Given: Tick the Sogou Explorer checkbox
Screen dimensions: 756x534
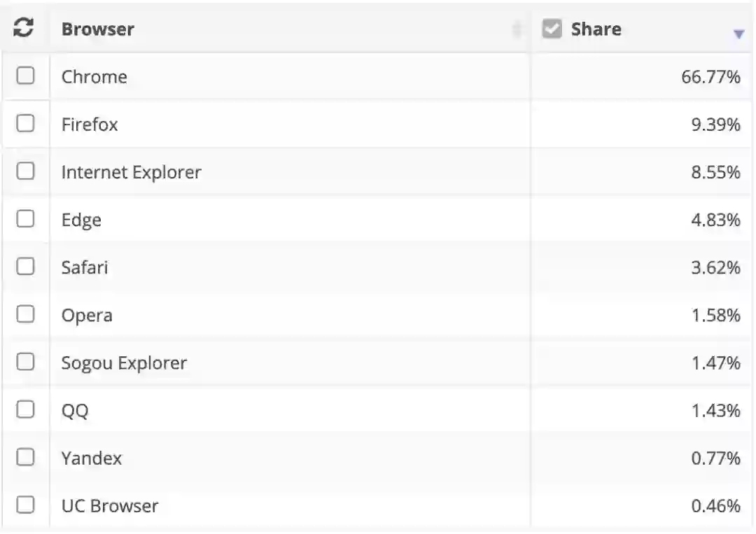Looking at the screenshot, I should 25,362.
